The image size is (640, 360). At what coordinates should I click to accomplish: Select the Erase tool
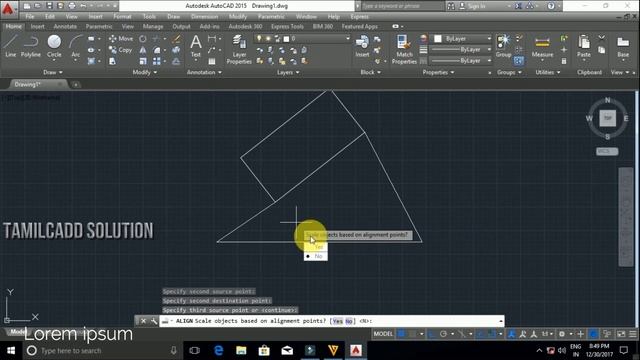(x=176, y=39)
